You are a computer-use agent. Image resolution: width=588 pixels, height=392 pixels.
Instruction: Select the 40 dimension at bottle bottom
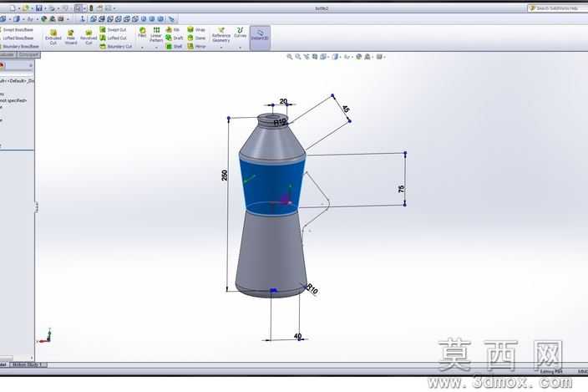[x=297, y=336]
